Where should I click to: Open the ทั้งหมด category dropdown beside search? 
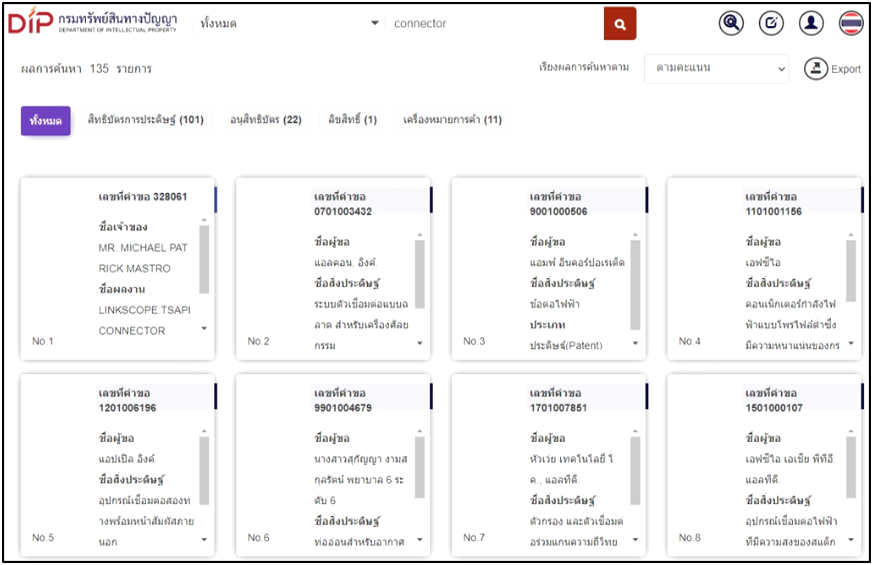click(x=289, y=23)
